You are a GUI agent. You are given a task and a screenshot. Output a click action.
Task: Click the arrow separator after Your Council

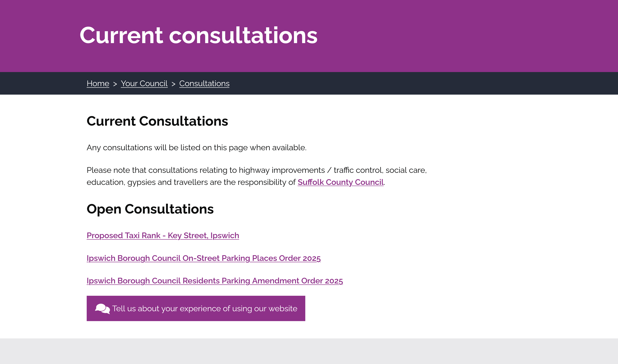click(174, 84)
